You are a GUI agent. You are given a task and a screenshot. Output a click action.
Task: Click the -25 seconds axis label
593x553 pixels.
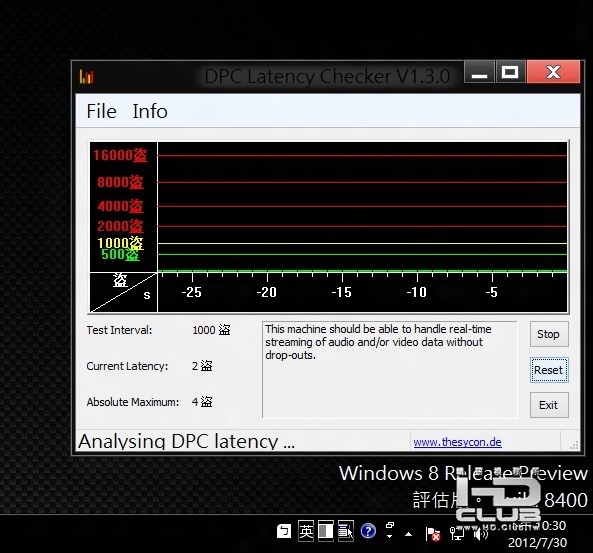tap(191, 292)
